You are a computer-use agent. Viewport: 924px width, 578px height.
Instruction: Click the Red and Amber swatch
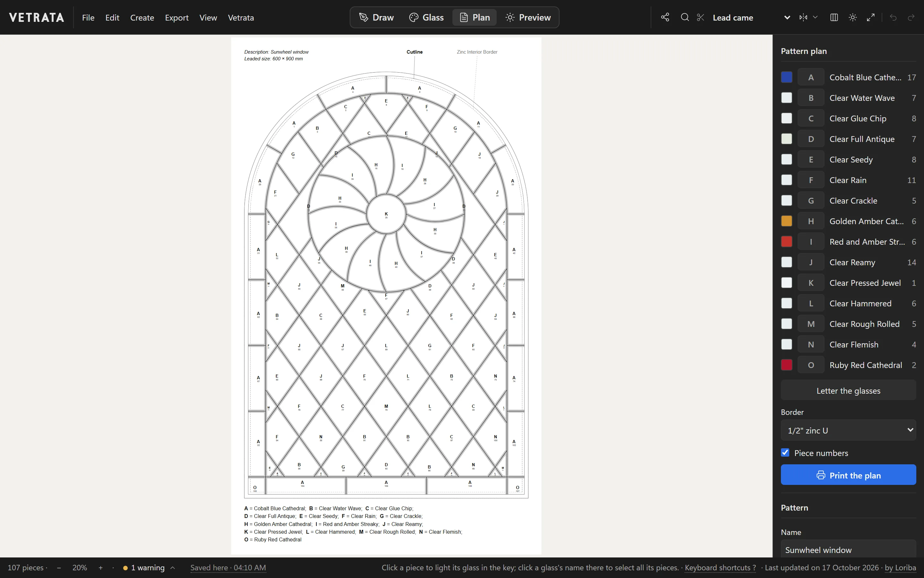tap(787, 241)
